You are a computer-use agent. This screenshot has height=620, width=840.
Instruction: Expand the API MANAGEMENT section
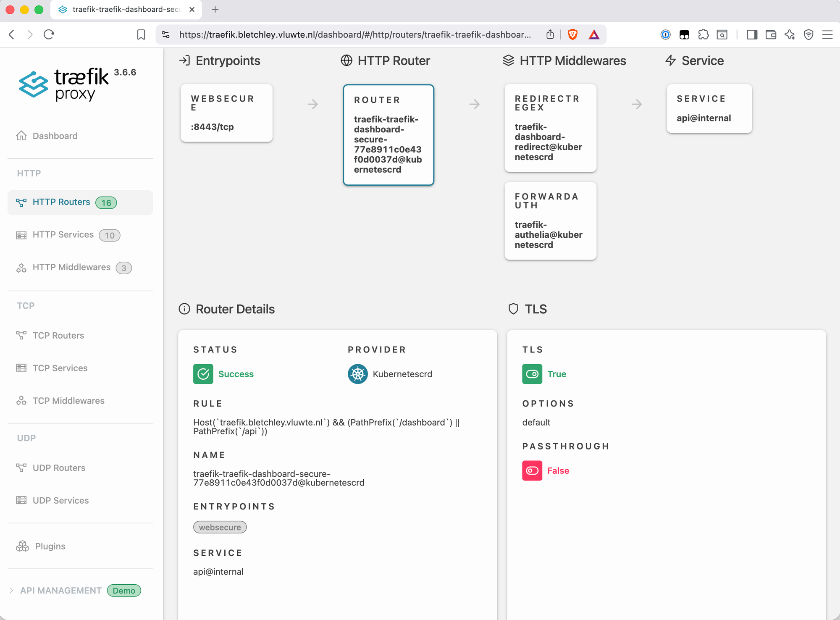[x=61, y=590]
